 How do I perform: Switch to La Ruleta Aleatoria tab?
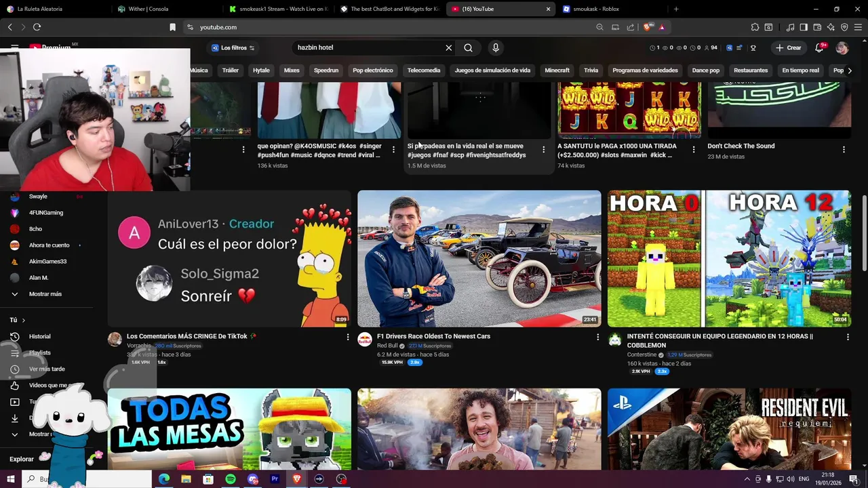[54, 9]
